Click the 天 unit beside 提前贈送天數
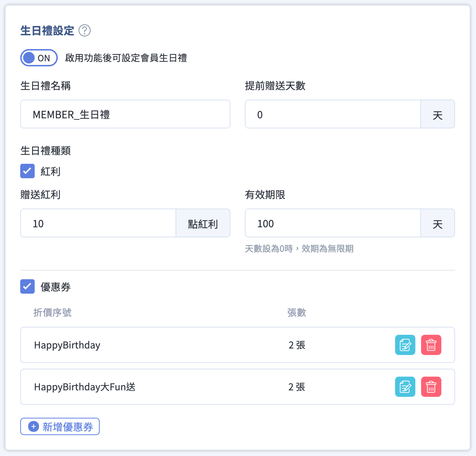The image size is (476, 456). click(437, 114)
